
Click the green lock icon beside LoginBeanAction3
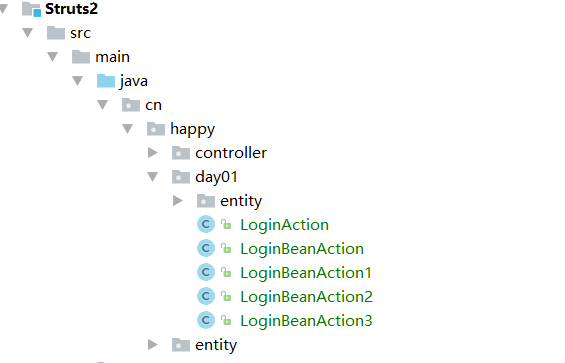click(226, 320)
